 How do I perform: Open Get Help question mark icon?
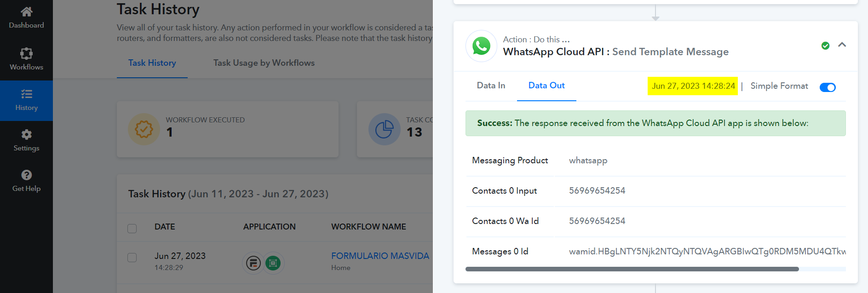[26, 175]
